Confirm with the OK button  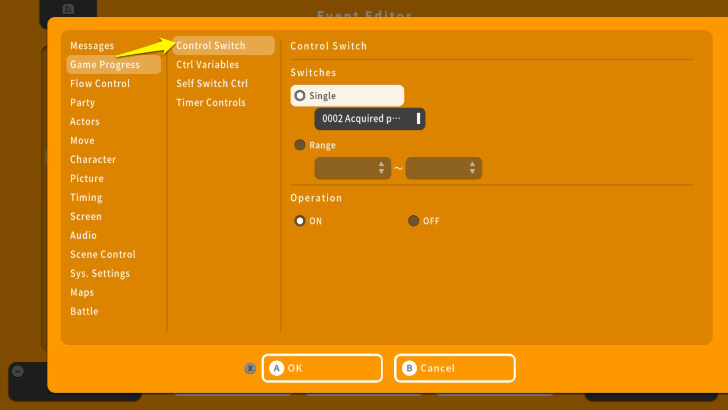[322, 368]
